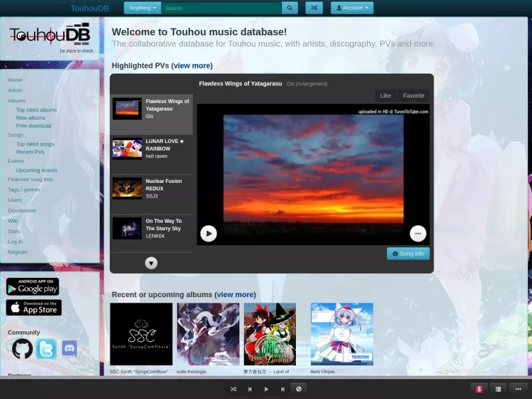
Task: Open Free download link
Action: click(34, 126)
